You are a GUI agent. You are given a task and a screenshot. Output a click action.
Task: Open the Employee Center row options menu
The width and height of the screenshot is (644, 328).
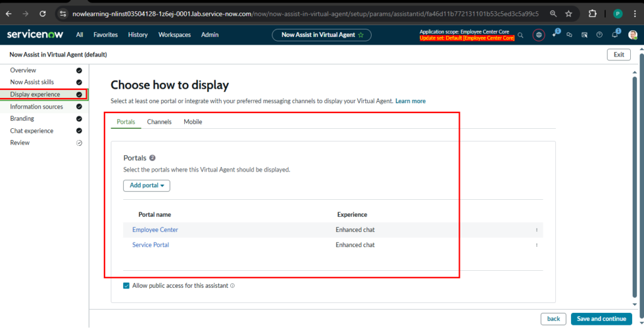pyautogui.click(x=536, y=230)
